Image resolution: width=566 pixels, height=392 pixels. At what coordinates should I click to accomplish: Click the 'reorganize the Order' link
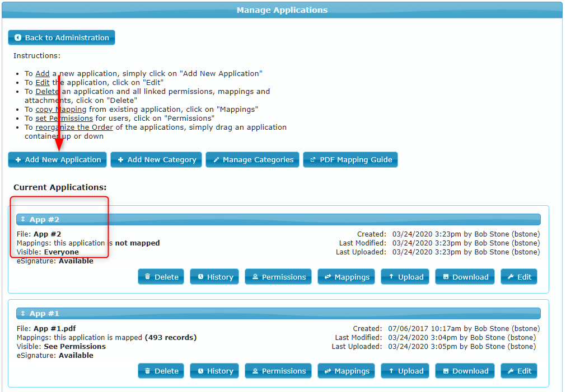[74, 127]
